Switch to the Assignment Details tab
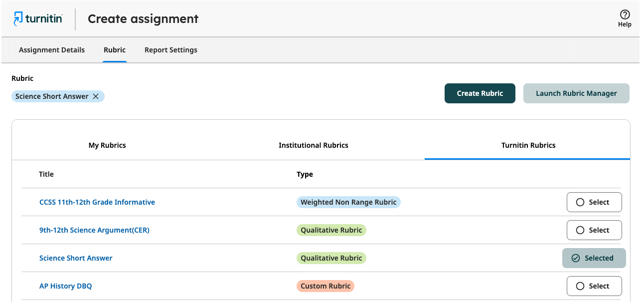This screenshot has height=302, width=644. click(x=52, y=50)
